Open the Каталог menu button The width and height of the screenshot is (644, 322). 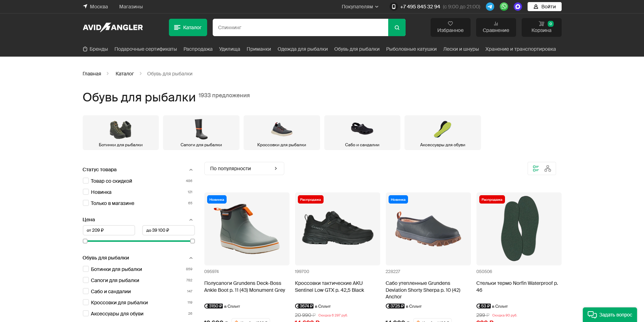(x=188, y=27)
